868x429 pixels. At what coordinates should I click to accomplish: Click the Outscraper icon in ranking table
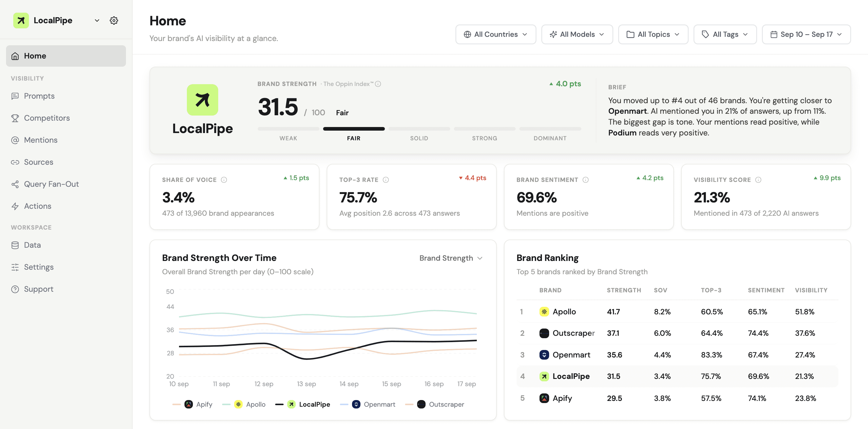click(544, 333)
